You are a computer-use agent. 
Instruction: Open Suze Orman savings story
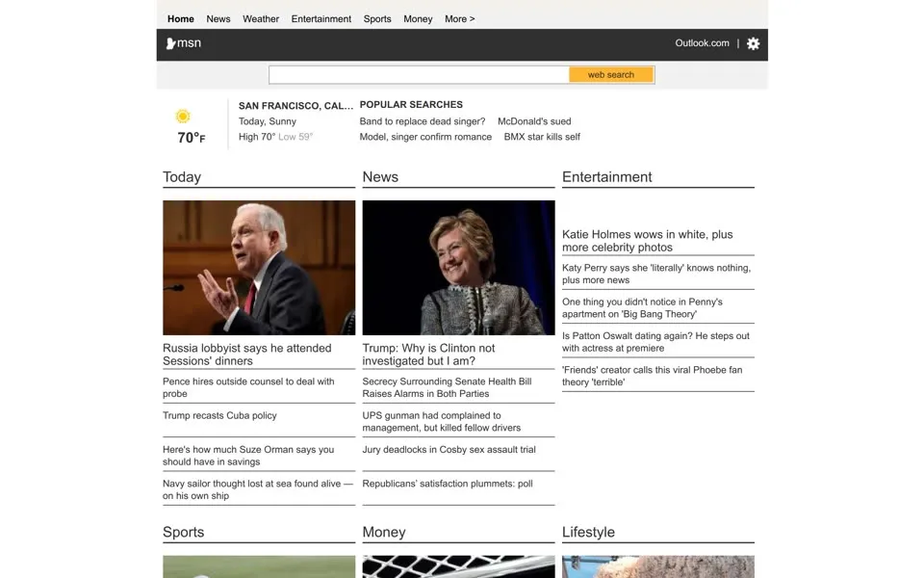(248, 456)
